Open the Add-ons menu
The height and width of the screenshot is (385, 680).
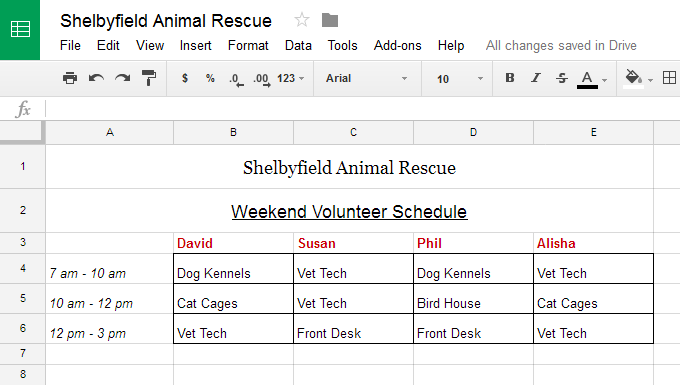[x=398, y=46]
